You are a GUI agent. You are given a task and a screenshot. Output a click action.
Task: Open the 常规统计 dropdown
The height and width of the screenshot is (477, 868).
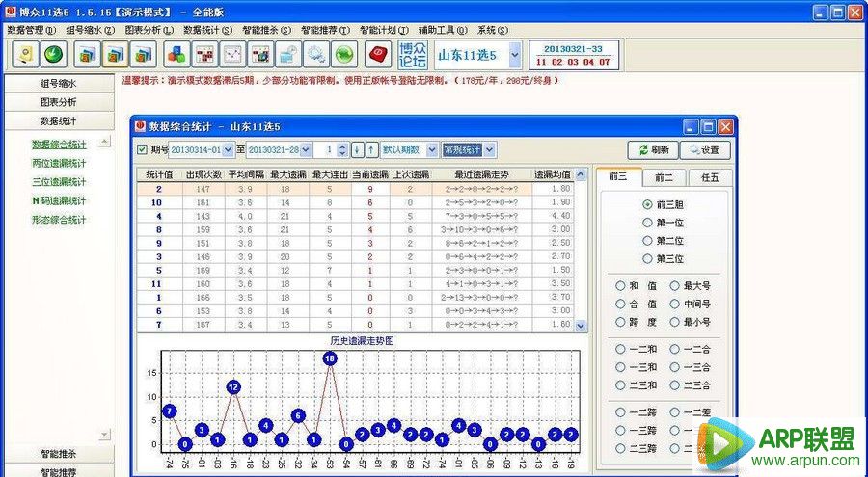[x=489, y=149]
